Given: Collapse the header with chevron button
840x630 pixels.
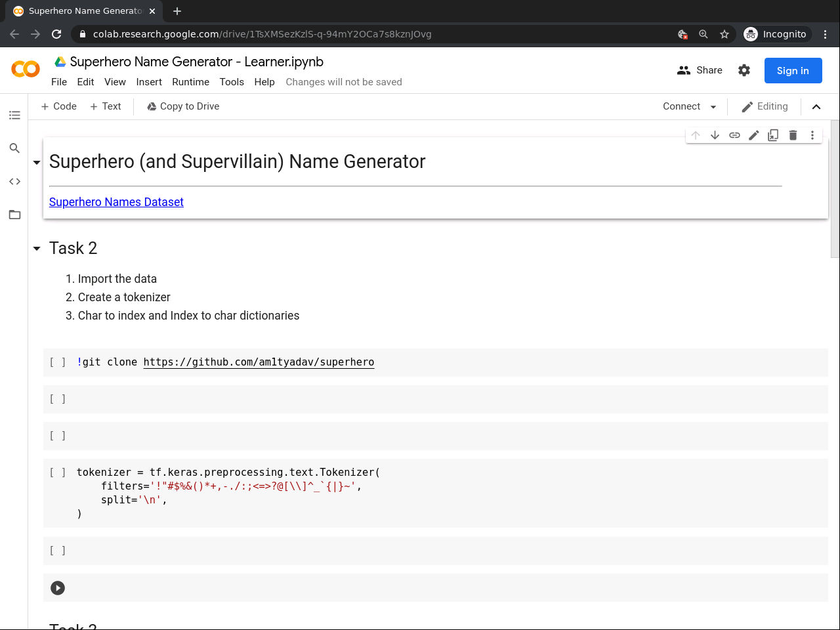Looking at the screenshot, I should pos(816,107).
